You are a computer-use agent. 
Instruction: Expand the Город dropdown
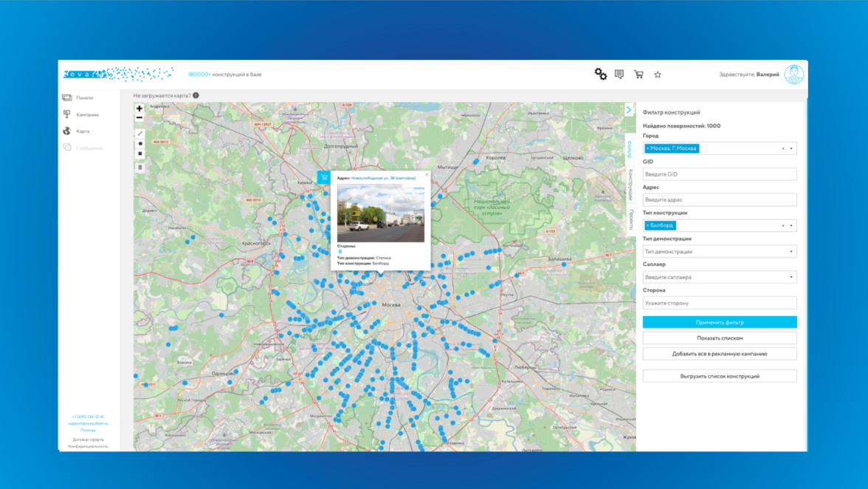click(x=791, y=148)
